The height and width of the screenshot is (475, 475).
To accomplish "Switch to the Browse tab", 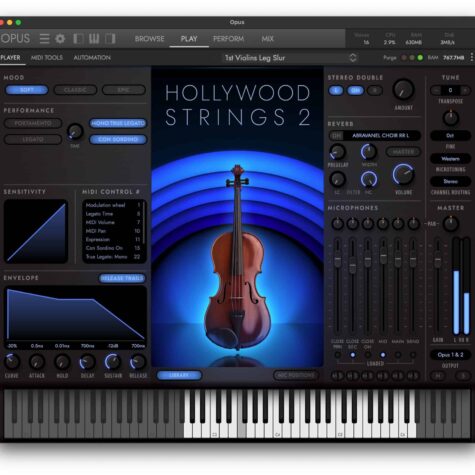I will coord(149,39).
